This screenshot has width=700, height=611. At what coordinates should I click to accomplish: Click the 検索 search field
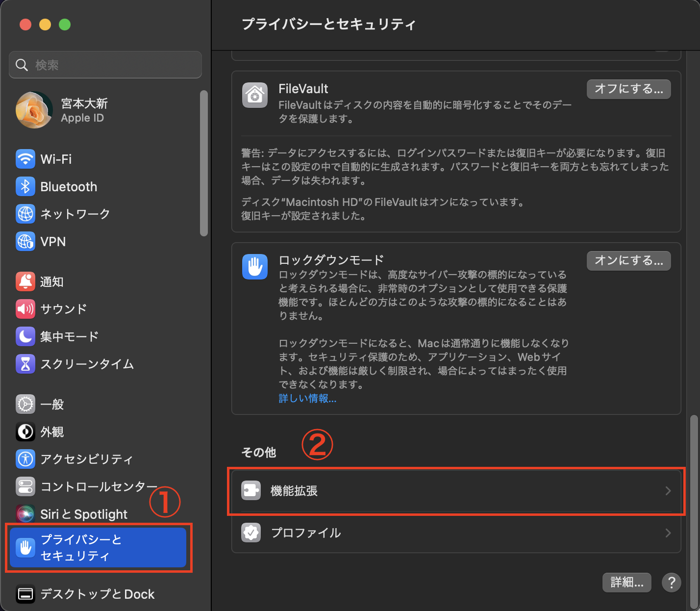(x=105, y=64)
